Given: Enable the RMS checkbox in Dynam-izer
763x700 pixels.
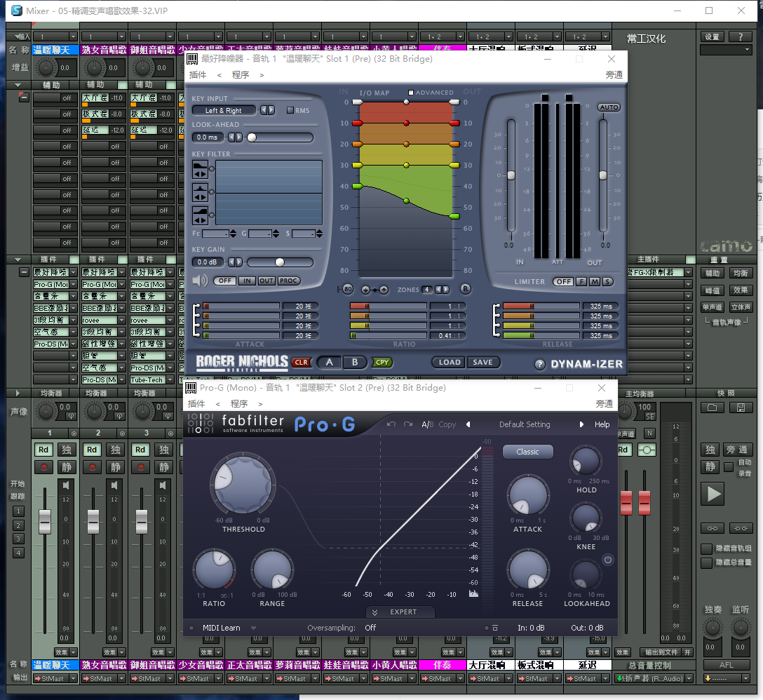Looking at the screenshot, I should 290,111.
